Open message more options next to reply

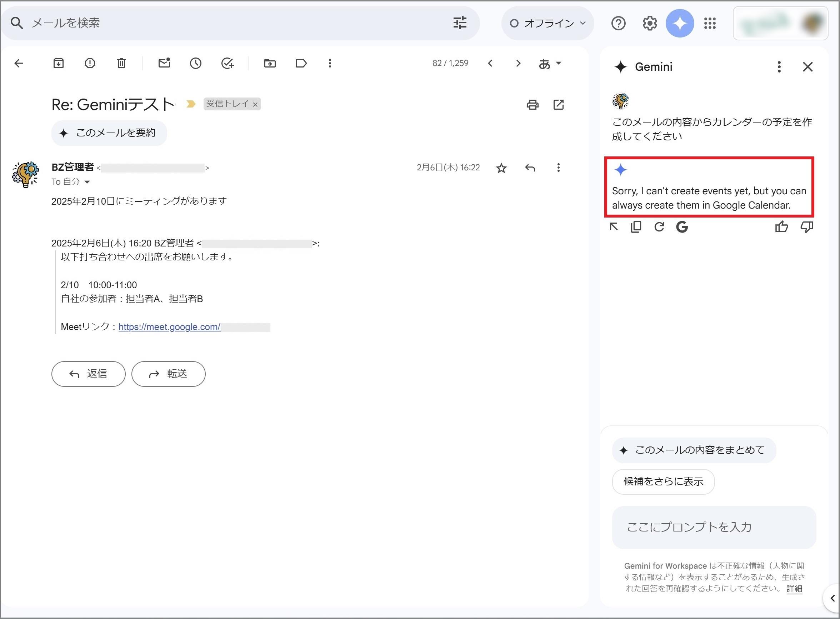pos(558,168)
